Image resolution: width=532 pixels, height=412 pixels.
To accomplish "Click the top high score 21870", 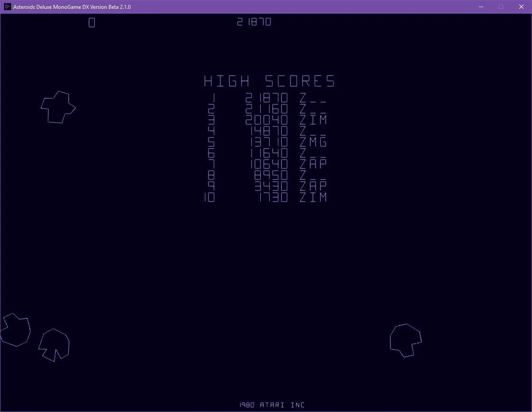I will (266, 98).
